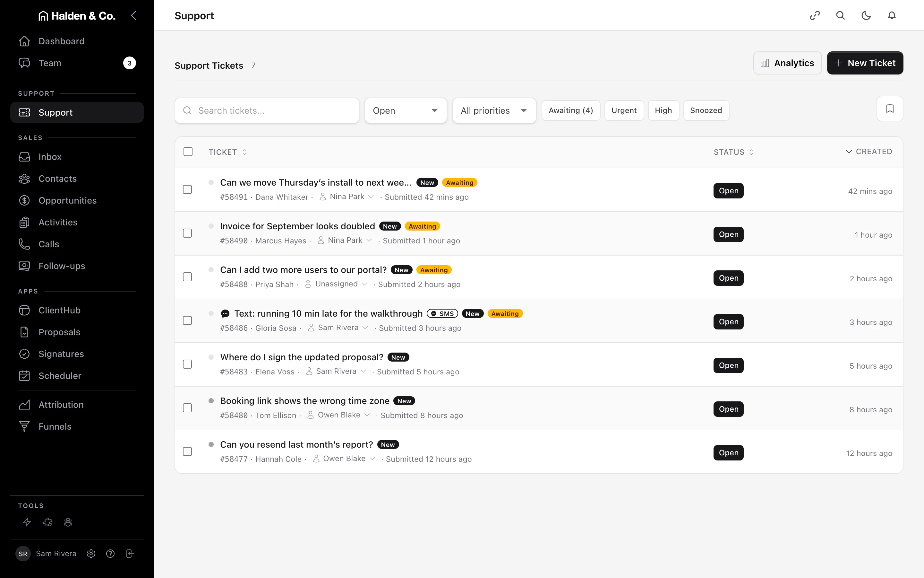The height and width of the screenshot is (578, 924).
Task: Apply the Awaiting (4) quick filter
Action: click(571, 110)
